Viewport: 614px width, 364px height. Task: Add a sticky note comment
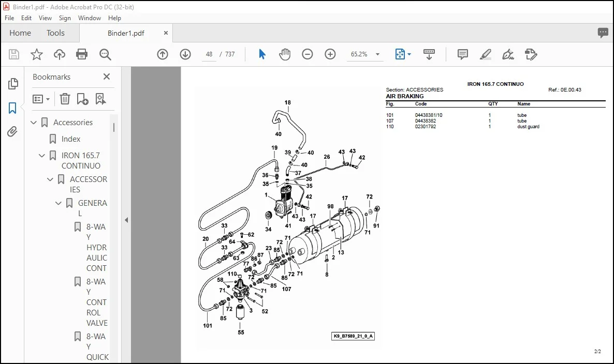tap(462, 54)
